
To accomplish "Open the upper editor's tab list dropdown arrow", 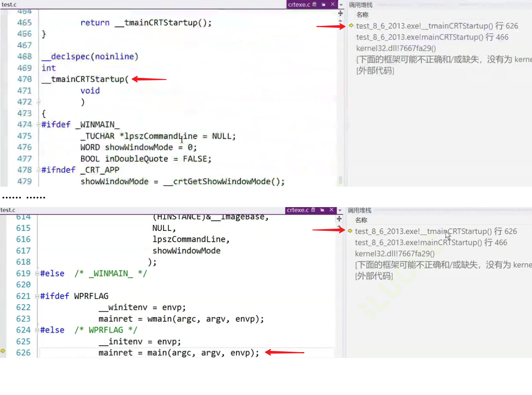I will [x=341, y=5].
